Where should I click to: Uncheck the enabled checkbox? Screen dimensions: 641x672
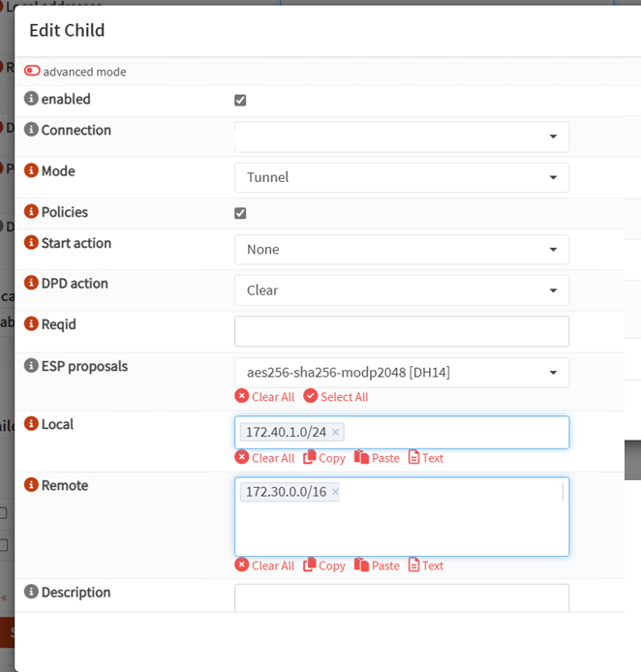point(240,100)
